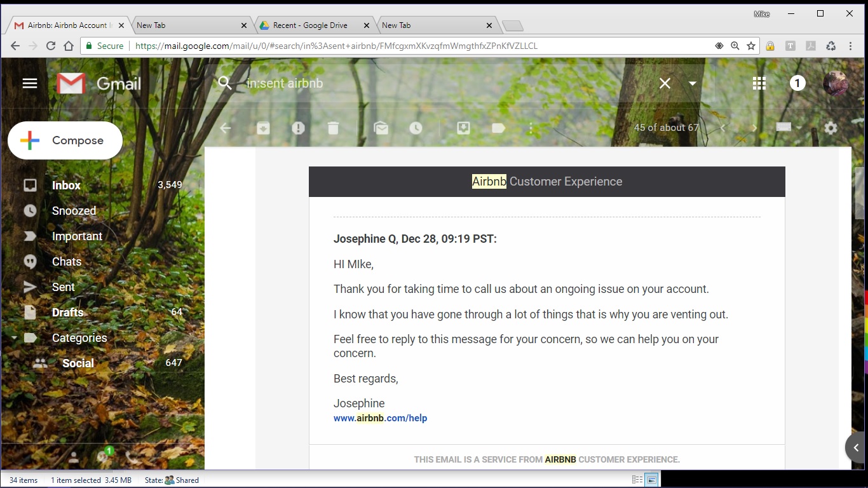
Task: Click the zoom magnifier icon in address bar
Action: point(735,46)
